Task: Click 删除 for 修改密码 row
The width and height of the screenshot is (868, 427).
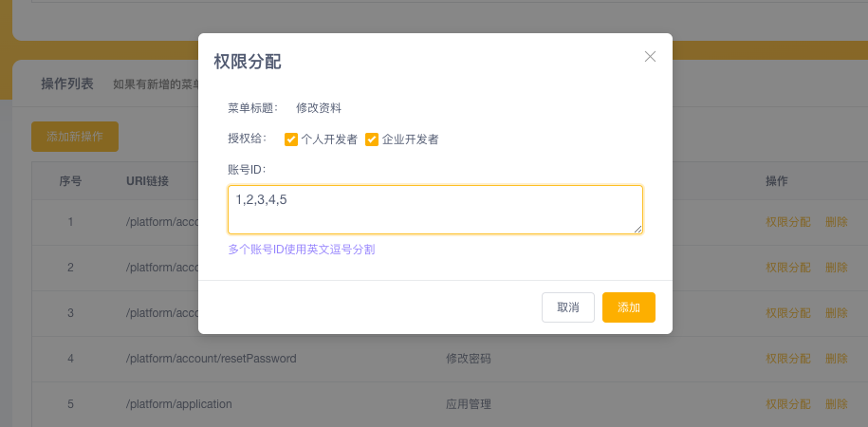Action: point(836,359)
